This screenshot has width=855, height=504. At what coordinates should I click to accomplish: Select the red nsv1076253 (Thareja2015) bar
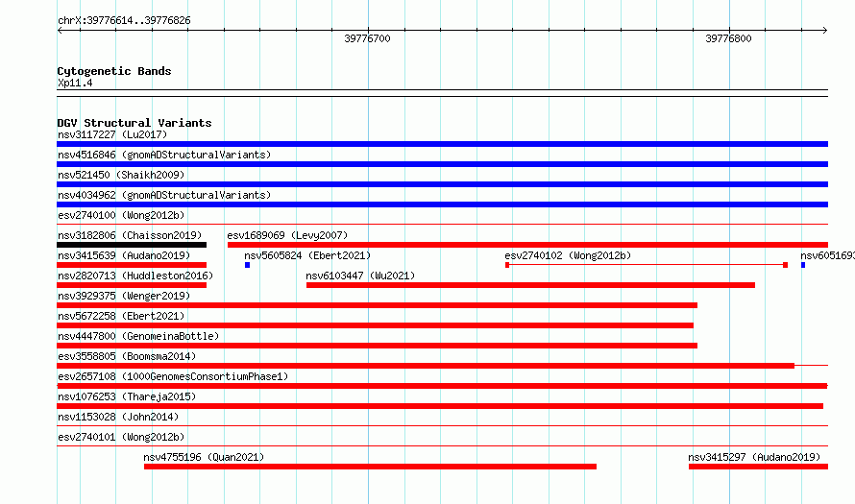point(440,406)
